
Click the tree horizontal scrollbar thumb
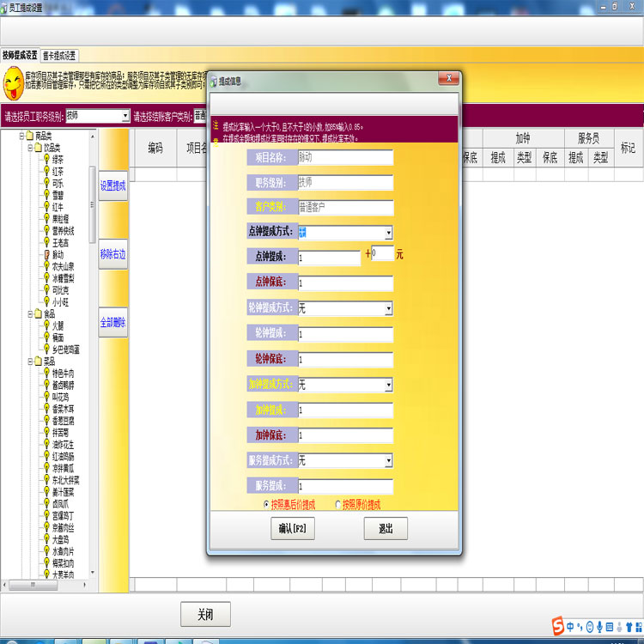[33, 585]
